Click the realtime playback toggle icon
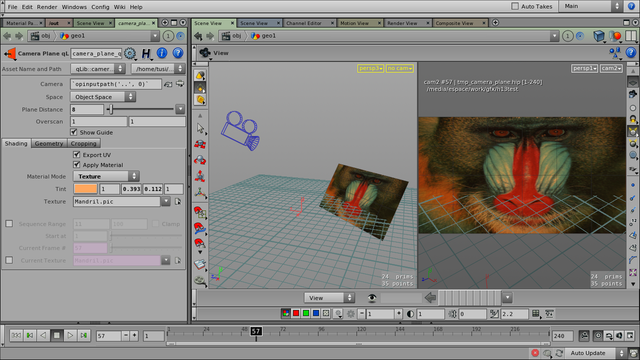This screenshot has width=640, height=360. (598, 336)
